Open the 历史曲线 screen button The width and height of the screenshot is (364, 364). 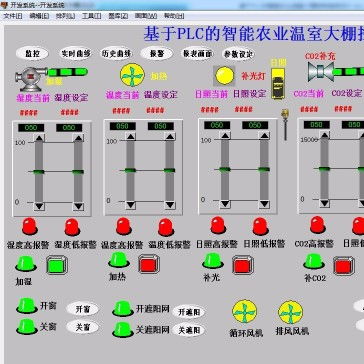tap(116, 53)
